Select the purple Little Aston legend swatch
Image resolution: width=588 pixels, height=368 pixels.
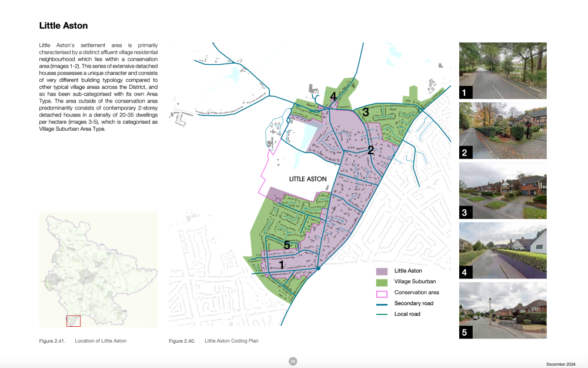(380, 271)
